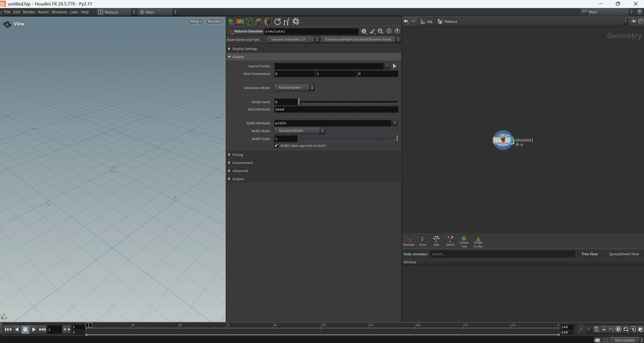Viewport: 644px width, 343px height.
Task: Open the Assets menu
Action: [43, 12]
